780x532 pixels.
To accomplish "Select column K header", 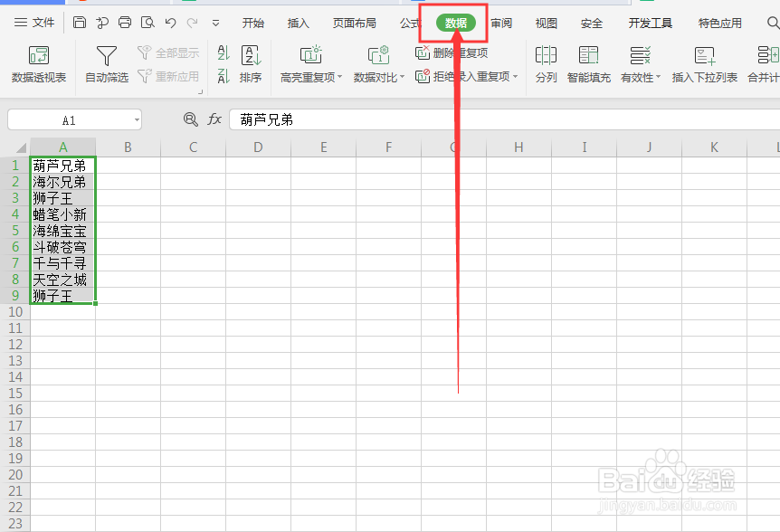I will click(x=714, y=147).
